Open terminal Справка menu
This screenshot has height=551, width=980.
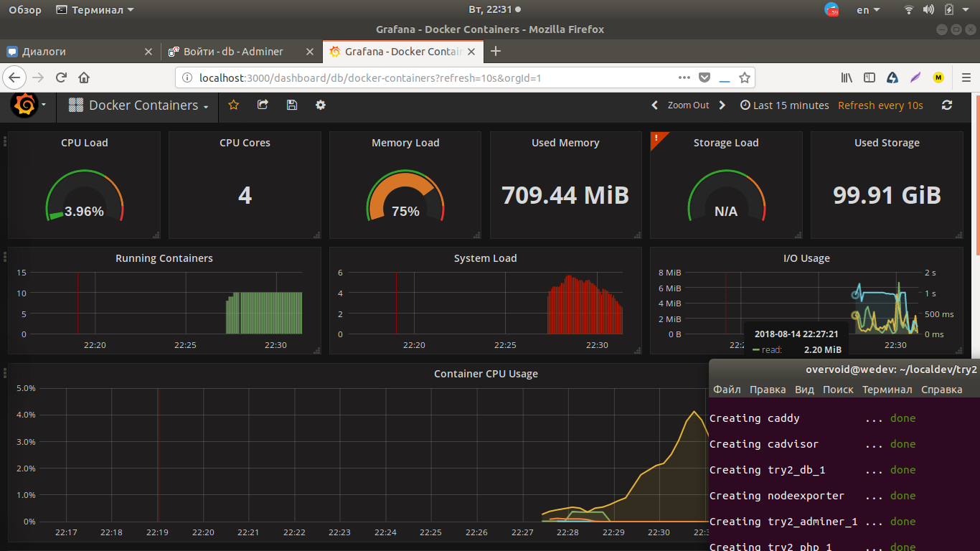pyautogui.click(x=941, y=390)
